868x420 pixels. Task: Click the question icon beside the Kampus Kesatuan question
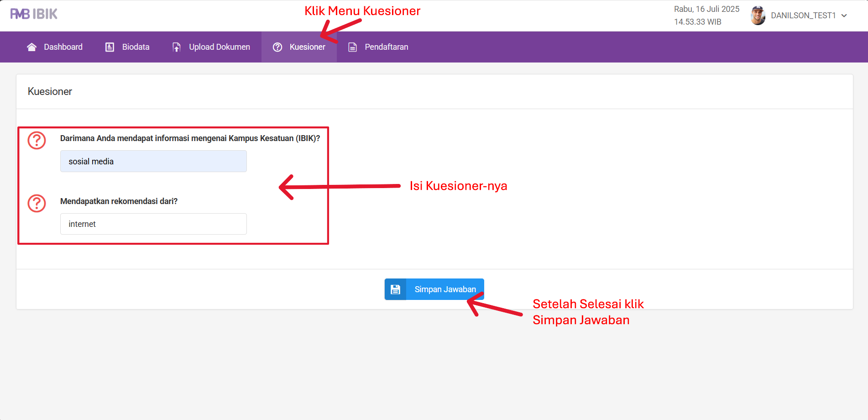[x=37, y=141]
